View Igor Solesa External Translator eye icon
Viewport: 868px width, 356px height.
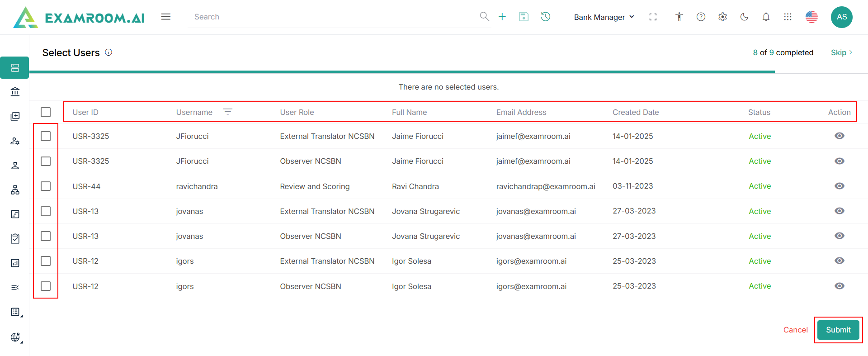tap(840, 261)
